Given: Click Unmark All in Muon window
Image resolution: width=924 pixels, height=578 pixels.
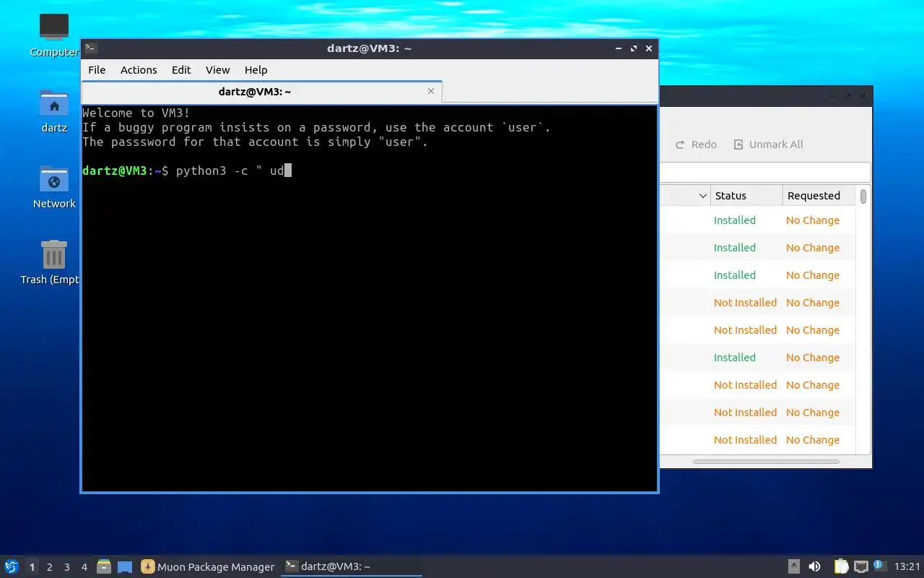Looking at the screenshot, I should pos(769,144).
